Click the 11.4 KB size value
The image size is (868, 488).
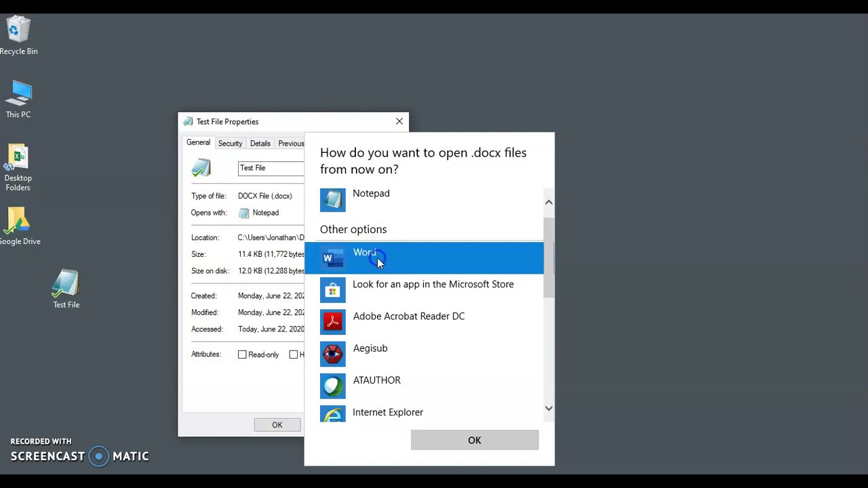pyautogui.click(x=271, y=254)
